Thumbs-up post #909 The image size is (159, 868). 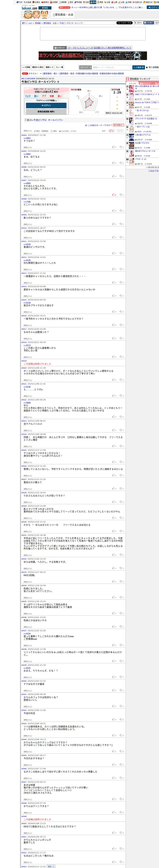tap(114, 224)
